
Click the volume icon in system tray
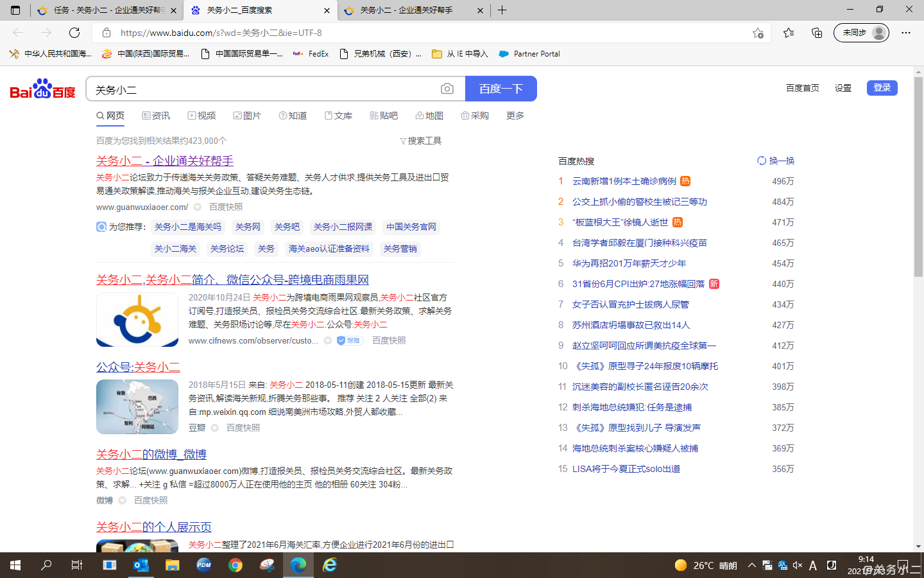click(798, 565)
